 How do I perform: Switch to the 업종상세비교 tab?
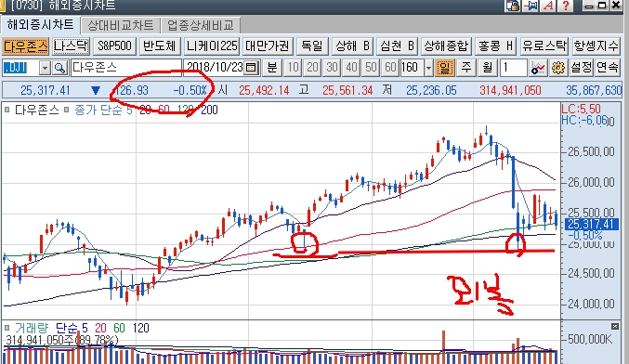[x=201, y=26]
